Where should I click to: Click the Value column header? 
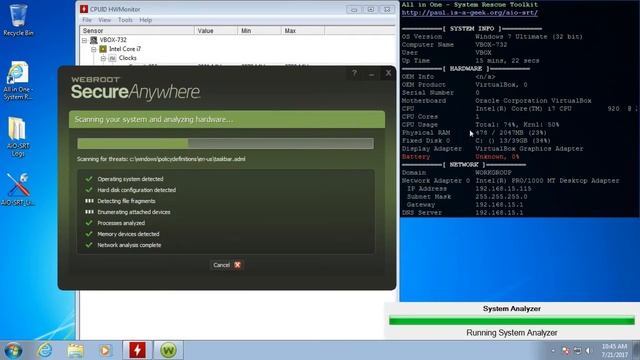[x=216, y=31]
